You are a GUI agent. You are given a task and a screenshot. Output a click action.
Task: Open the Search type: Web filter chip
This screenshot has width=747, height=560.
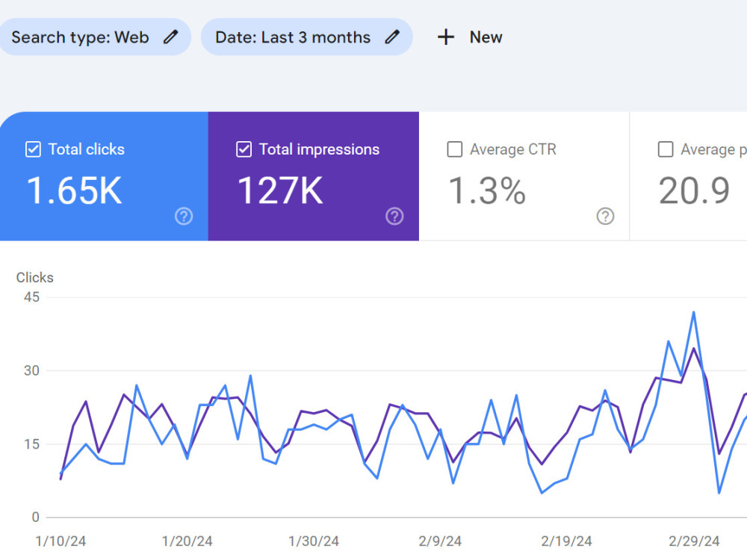[95, 37]
